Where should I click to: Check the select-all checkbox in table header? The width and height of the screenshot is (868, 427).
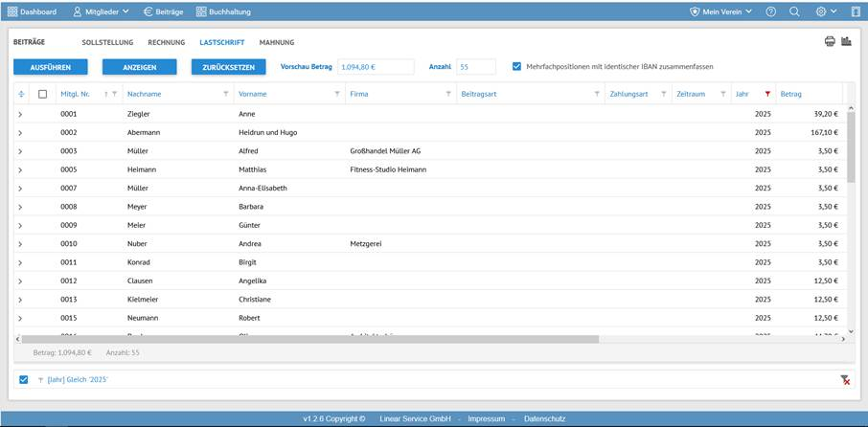tap(42, 94)
